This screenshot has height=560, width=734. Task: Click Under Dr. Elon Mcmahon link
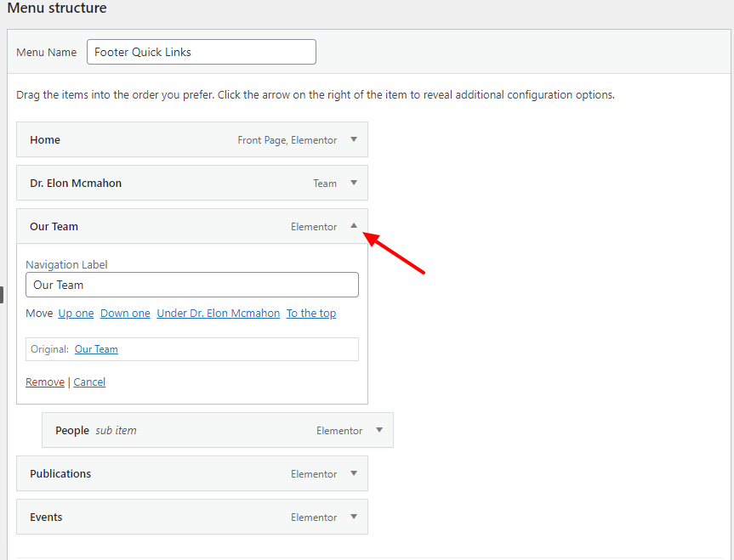218,314
